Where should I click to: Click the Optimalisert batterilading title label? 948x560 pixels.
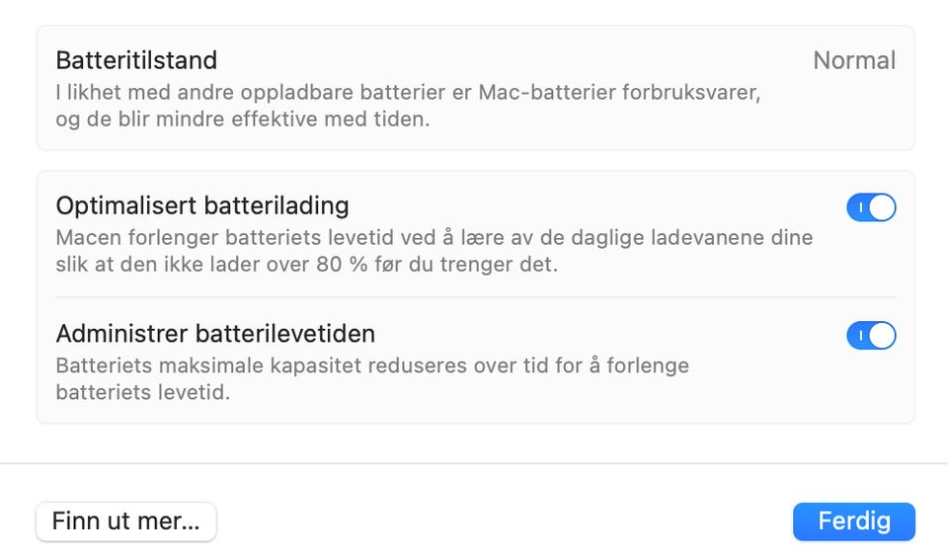pyautogui.click(x=201, y=205)
